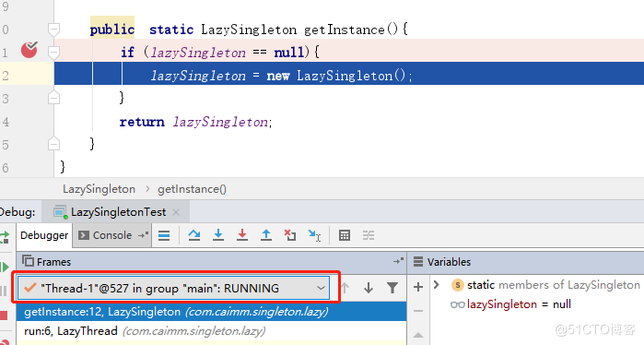Click the Step Into icon
The height and width of the screenshot is (345, 644).
pyautogui.click(x=218, y=235)
